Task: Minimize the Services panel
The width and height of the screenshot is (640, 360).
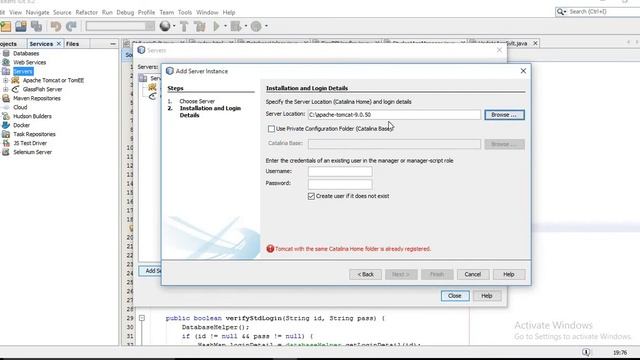Action: pyautogui.click(x=113, y=44)
